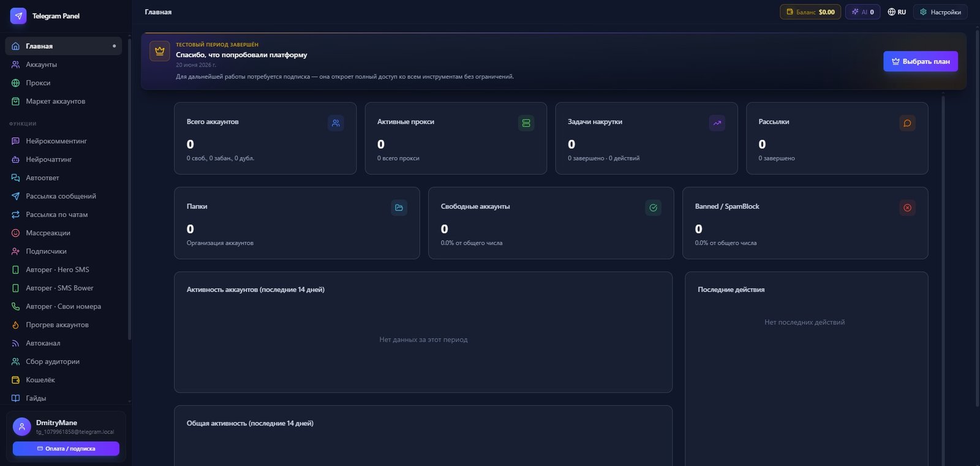This screenshot has width=980, height=466.
Task: Select Авторег · SMS Bower item
Action: 64,288
